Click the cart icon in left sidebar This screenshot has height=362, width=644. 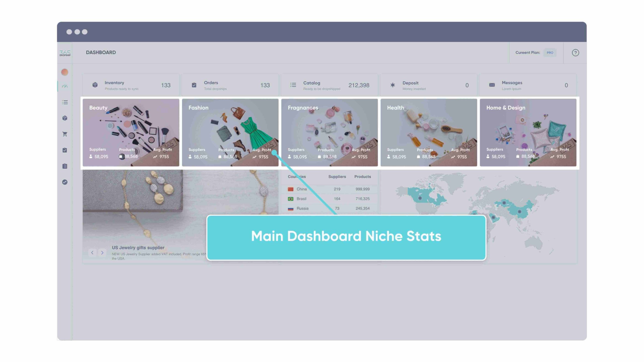pyautogui.click(x=65, y=134)
